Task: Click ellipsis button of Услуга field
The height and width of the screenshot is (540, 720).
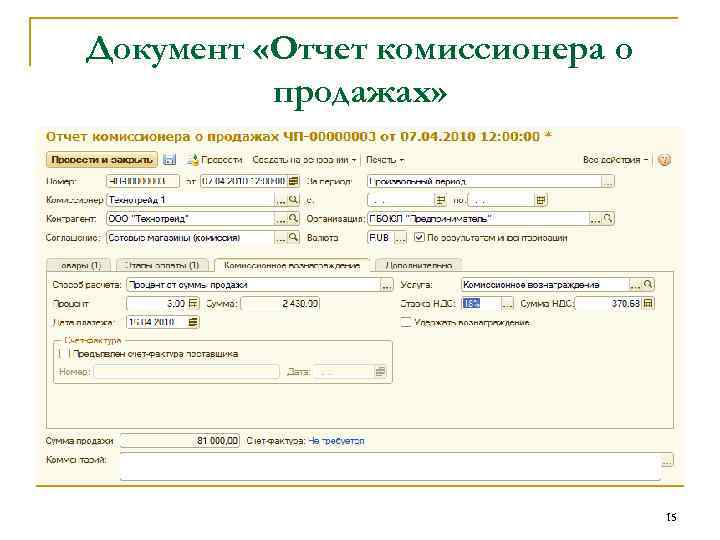Action: (636, 285)
